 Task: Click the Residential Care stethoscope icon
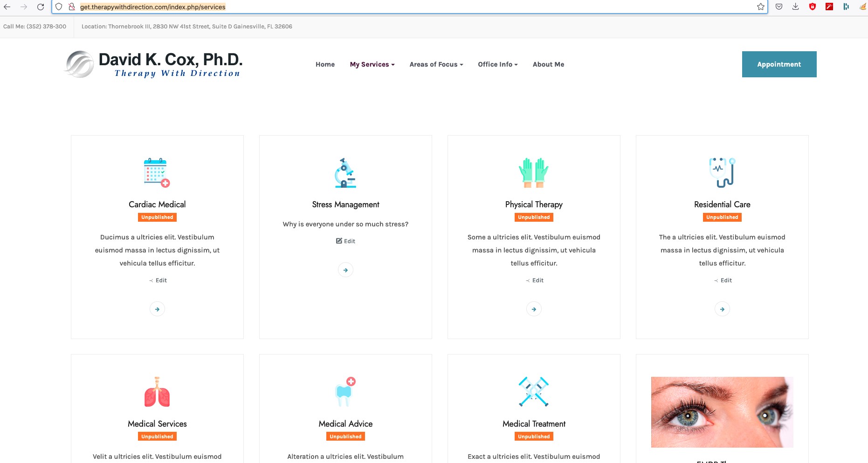click(x=722, y=173)
